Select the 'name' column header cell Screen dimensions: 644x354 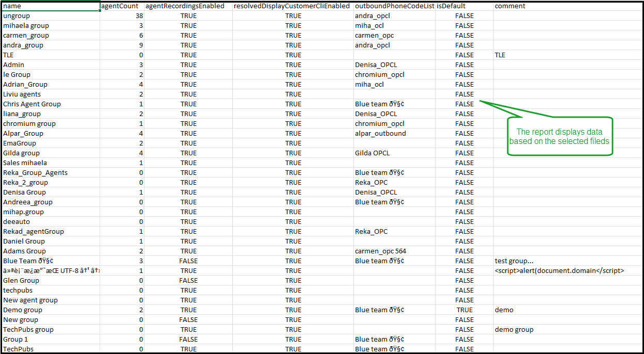51,6
